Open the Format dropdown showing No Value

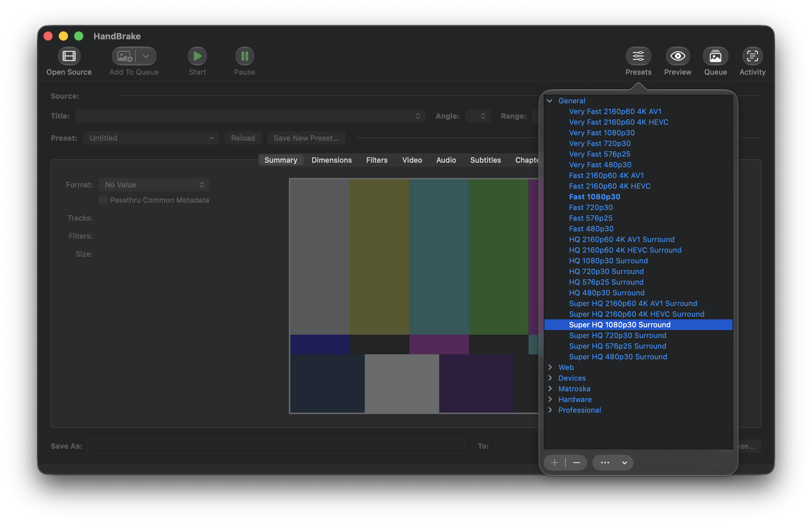154,185
